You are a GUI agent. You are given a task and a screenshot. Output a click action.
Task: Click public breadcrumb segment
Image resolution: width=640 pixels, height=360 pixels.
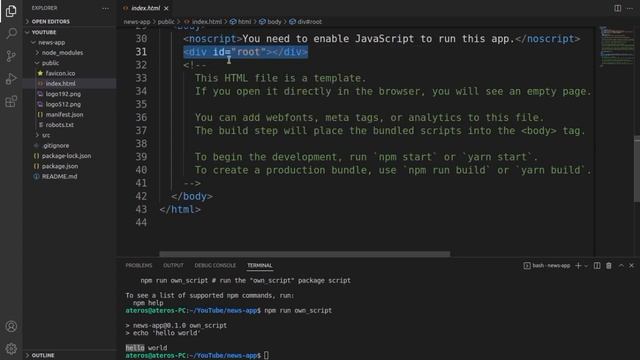166,22
